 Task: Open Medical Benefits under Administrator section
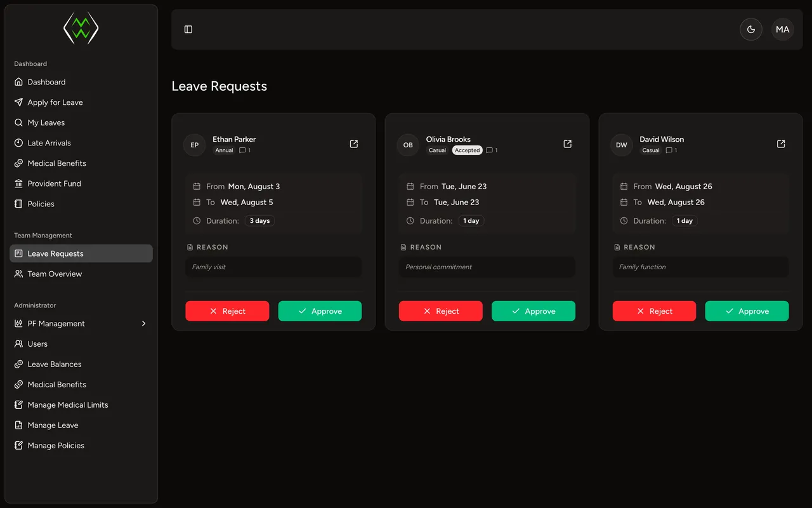(81, 384)
